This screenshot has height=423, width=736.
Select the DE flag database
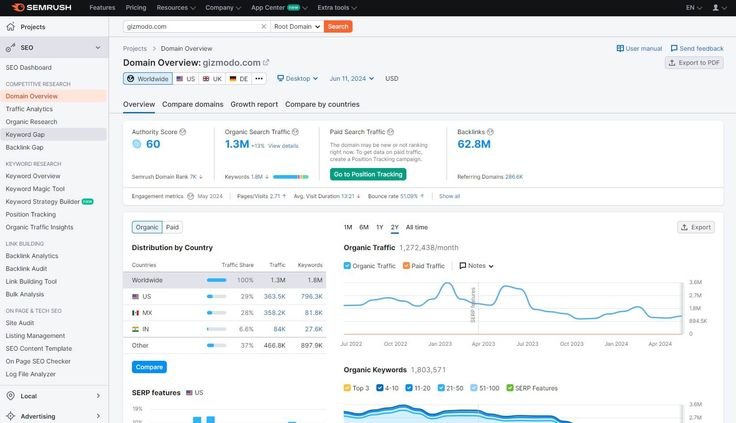tap(238, 78)
